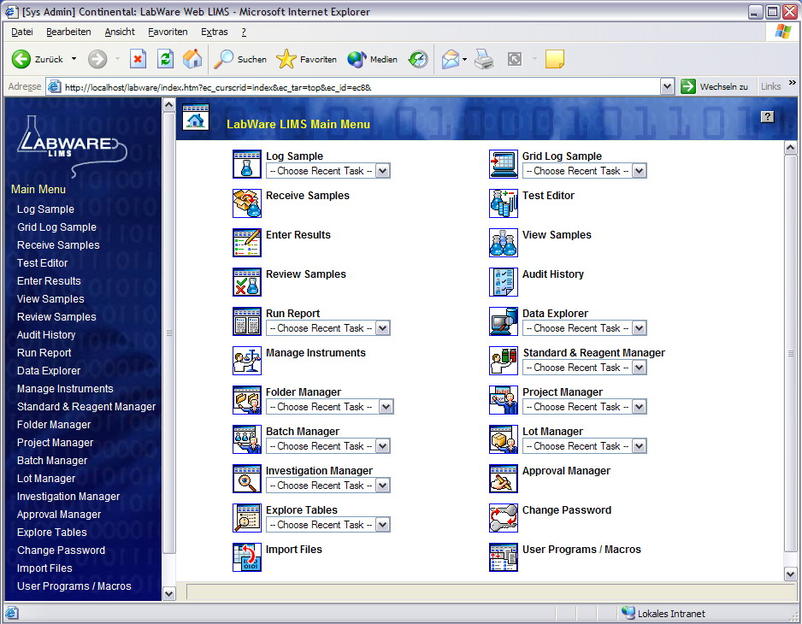Click main panel scrollbar down arrow
The image size is (802, 624).
click(790, 574)
